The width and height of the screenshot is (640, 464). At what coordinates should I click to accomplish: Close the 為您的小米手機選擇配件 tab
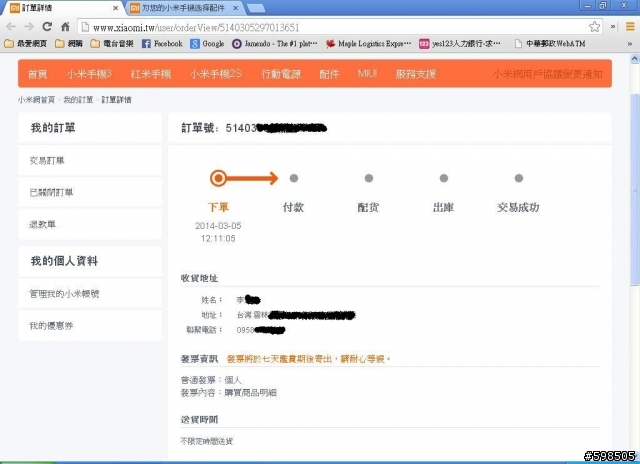[x=236, y=8]
